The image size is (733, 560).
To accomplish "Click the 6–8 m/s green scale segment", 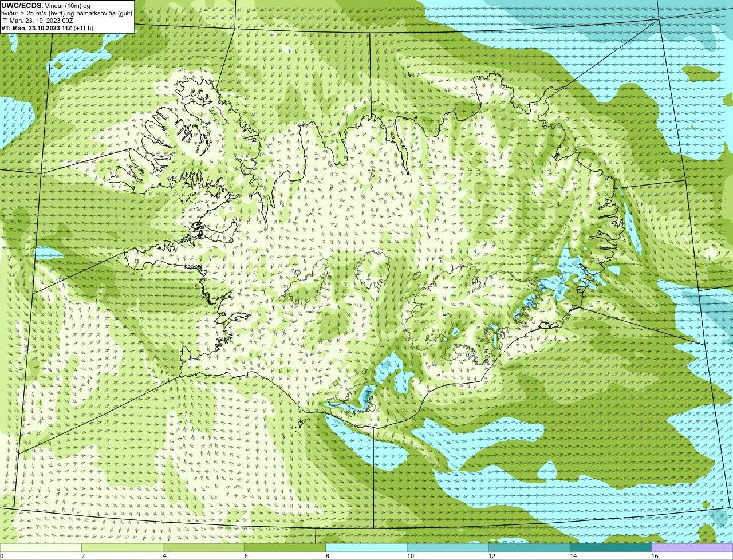I will [285, 548].
